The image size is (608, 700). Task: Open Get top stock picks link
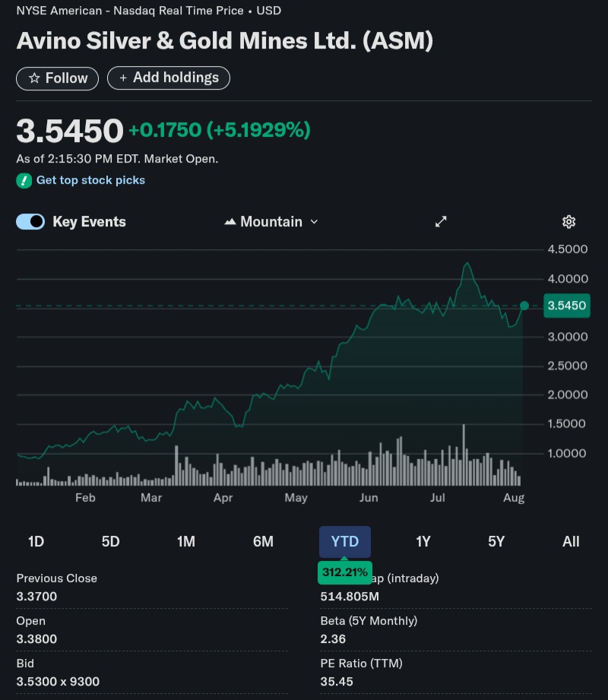[x=90, y=180]
